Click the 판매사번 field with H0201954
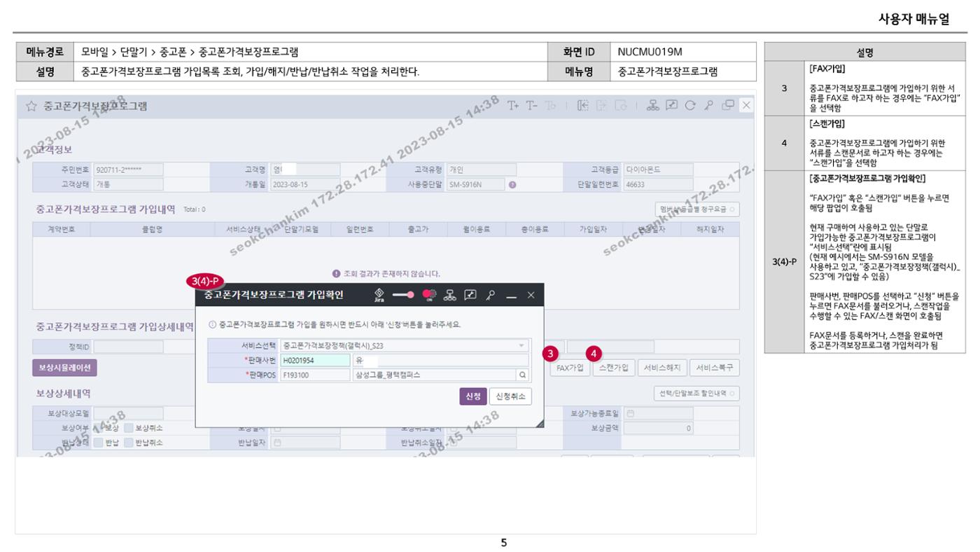Screen dimensions: 980x552 tap(314, 360)
